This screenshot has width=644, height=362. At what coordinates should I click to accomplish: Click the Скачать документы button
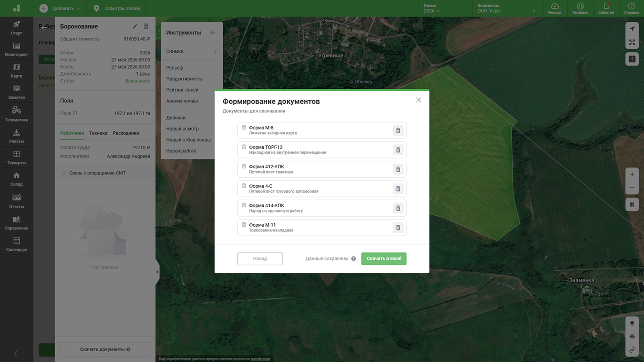pyautogui.click(x=105, y=349)
